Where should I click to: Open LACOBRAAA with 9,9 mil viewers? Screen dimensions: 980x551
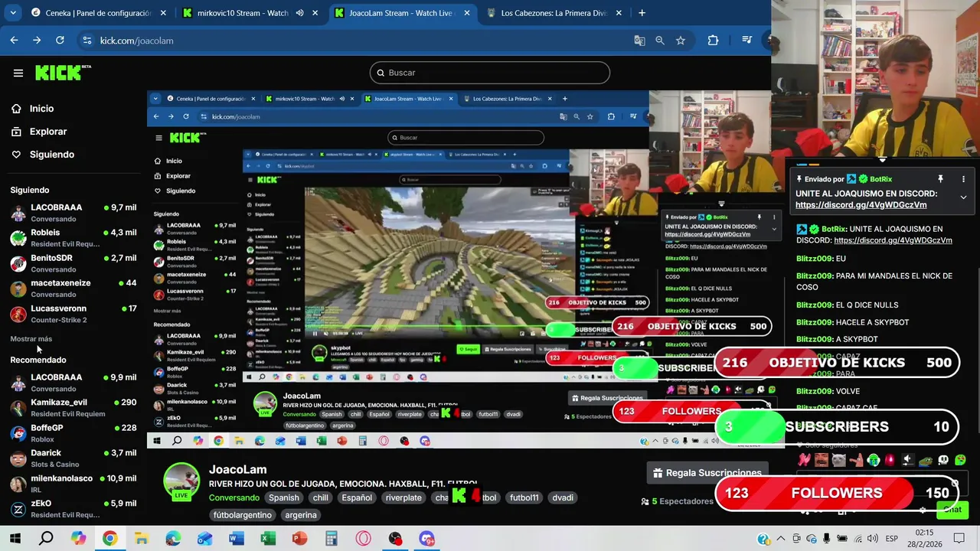click(73, 383)
